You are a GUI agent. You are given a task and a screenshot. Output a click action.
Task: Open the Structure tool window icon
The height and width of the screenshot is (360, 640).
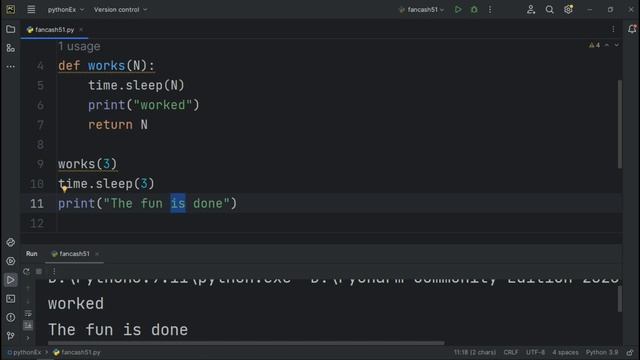[11, 48]
